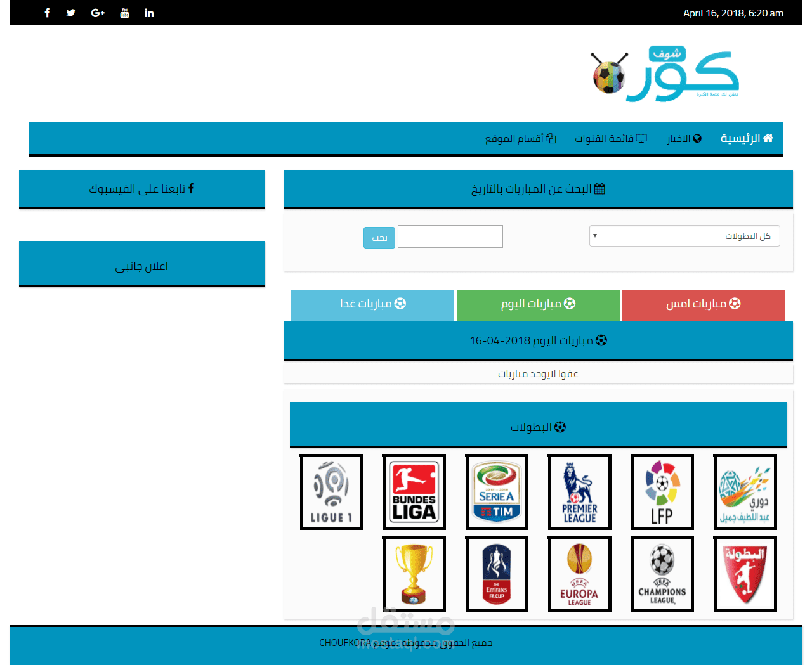Screen dimensions: 812x665
Task: Open the Twitter social icon
Action: 71,13
